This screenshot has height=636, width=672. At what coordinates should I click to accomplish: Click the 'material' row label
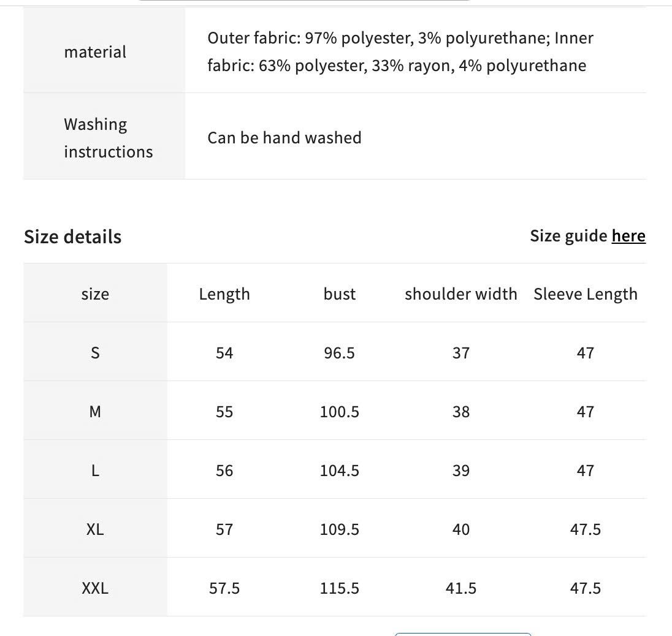[95, 52]
